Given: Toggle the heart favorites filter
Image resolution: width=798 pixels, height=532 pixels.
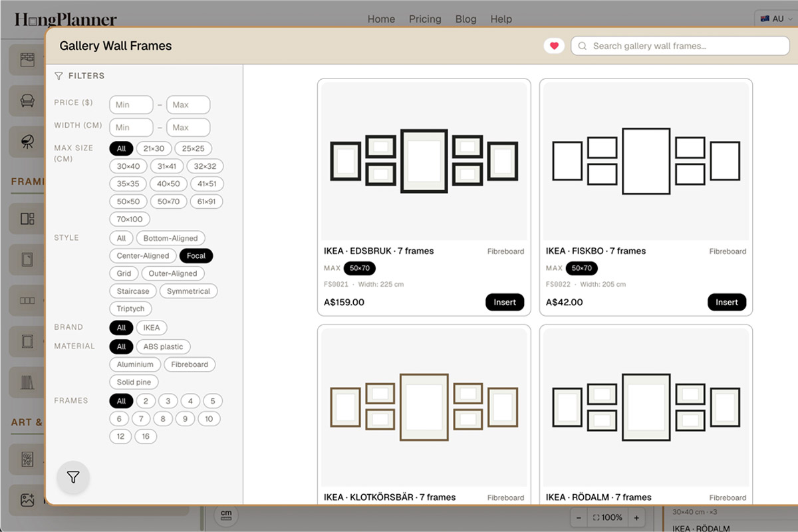Looking at the screenshot, I should [x=554, y=46].
